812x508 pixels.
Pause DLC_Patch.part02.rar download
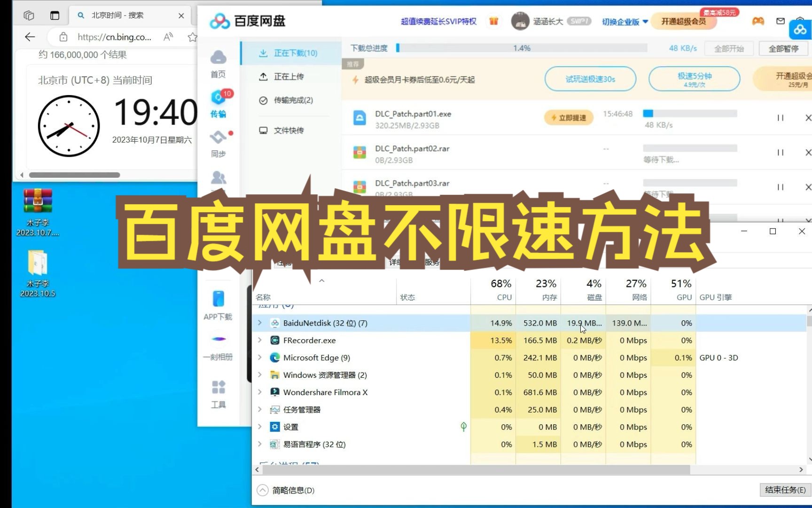pos(780,152)
